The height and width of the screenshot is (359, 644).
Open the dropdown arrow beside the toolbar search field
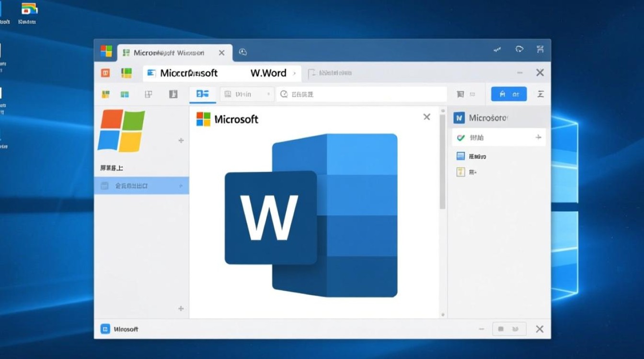[x=268, y=94]
